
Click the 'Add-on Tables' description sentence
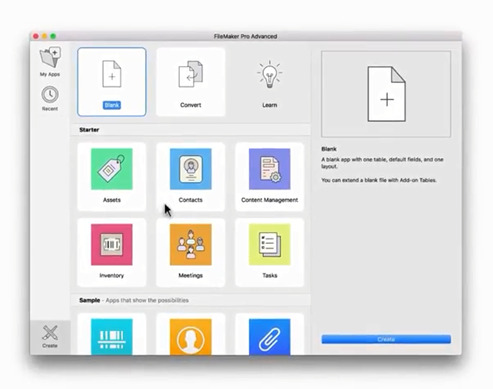[x=379, y=180]
